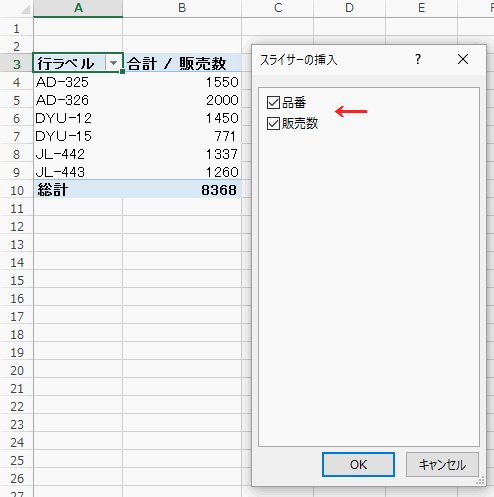Click the キャンセル button
This screenshot has height=497, width=494.
(x=442, y=464)
